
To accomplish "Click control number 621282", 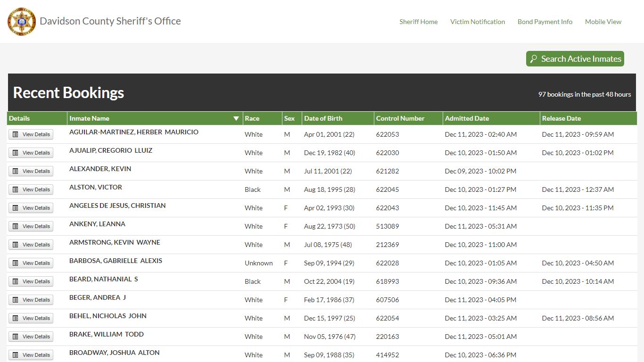I will pyautogui.click(x=388, y=171).
